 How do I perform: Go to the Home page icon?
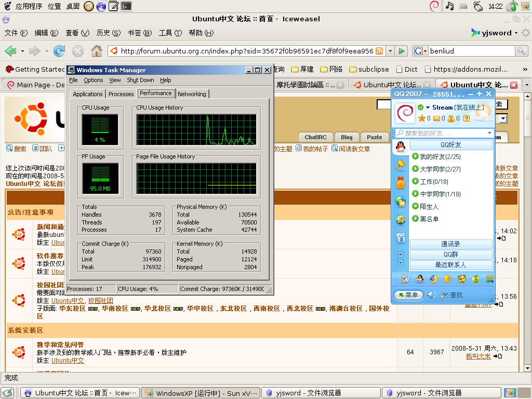tap(97, 51)
